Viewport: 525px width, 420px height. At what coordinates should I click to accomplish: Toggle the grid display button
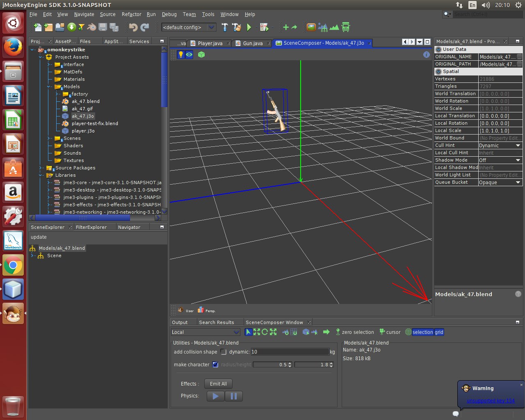(439, 332)
